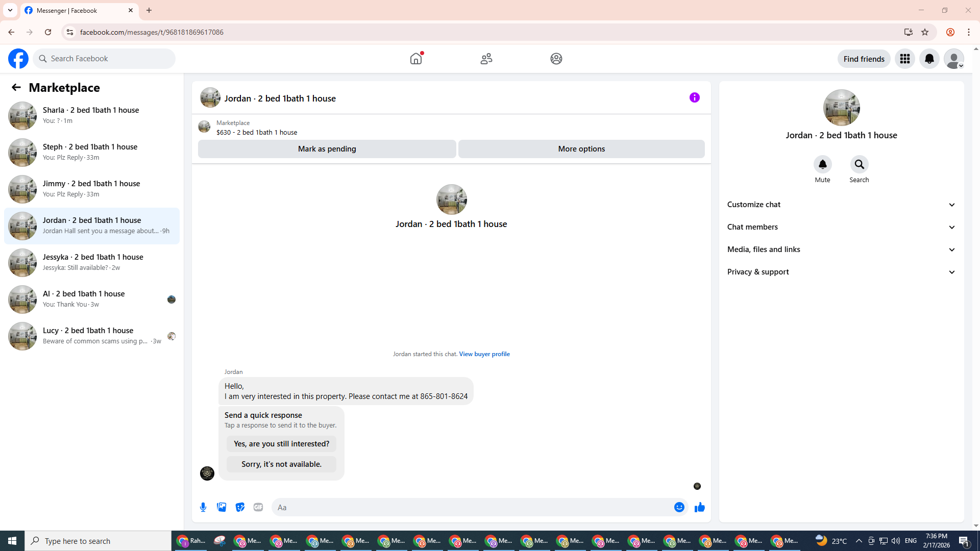Viewport: 980px width, 551px height.
Task: Open Facebook notifications bell
Action: (x=929, y=59)
